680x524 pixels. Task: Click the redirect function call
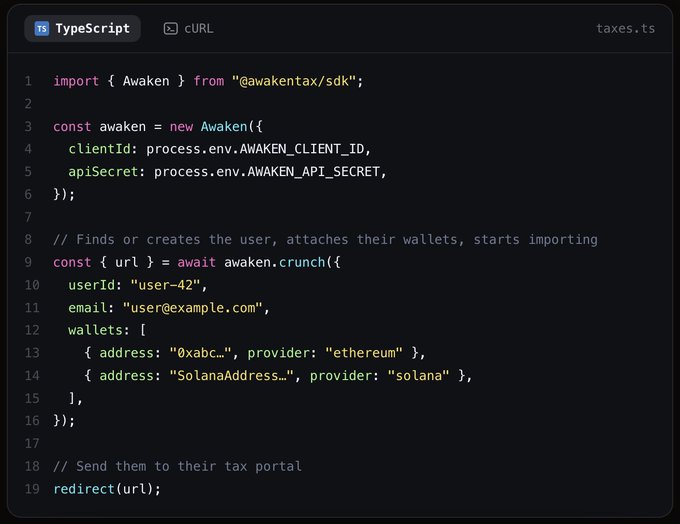tap(84, 489)
